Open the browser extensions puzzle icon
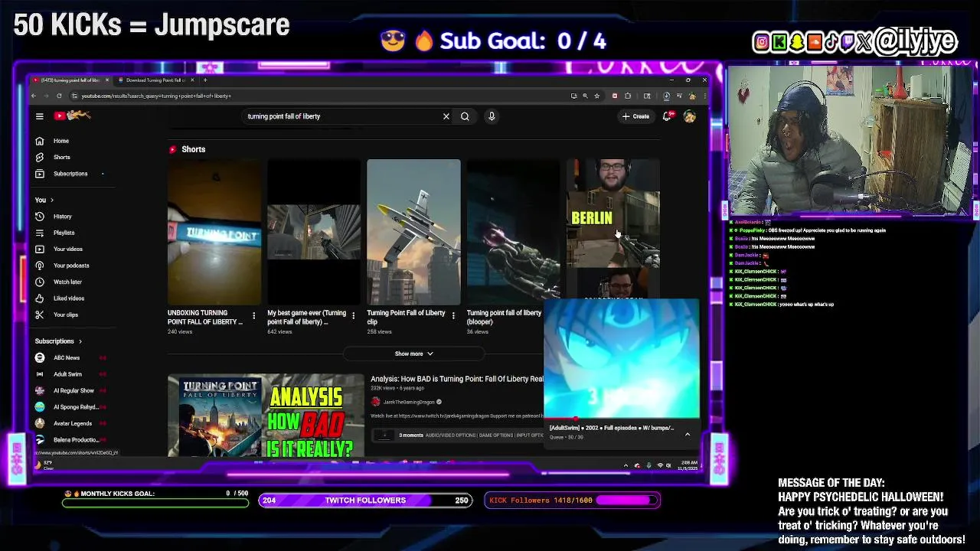 (x=628, y=96)
